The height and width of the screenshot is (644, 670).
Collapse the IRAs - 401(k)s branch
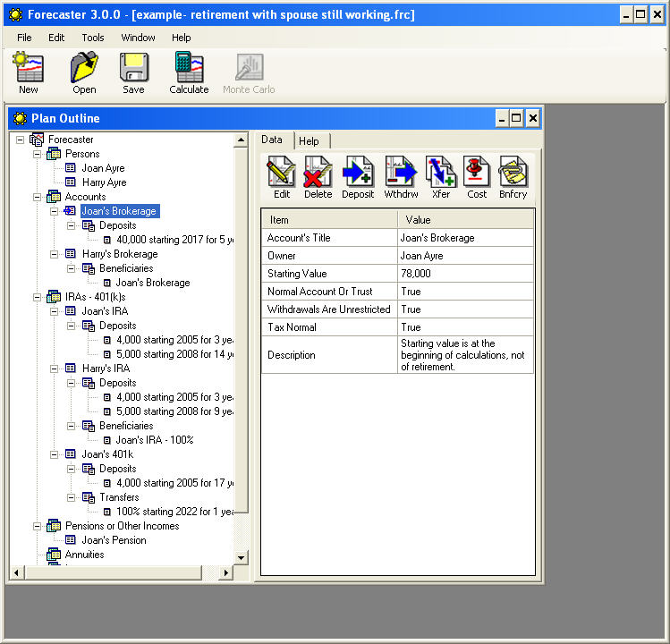38,297
